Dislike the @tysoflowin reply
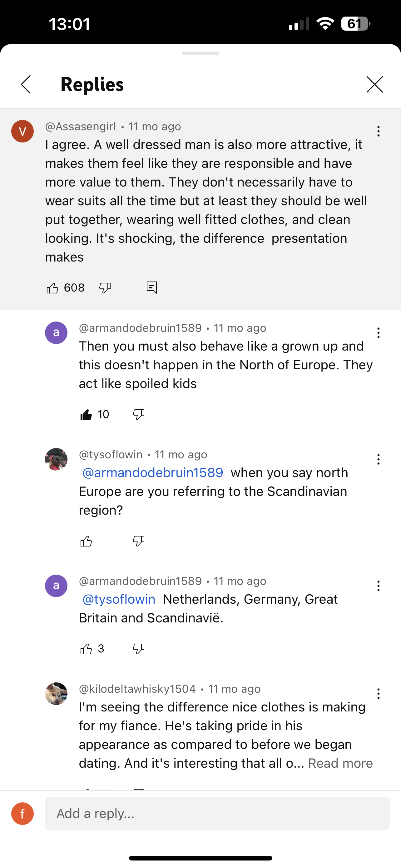401x868 pixels. pos(139,541)
